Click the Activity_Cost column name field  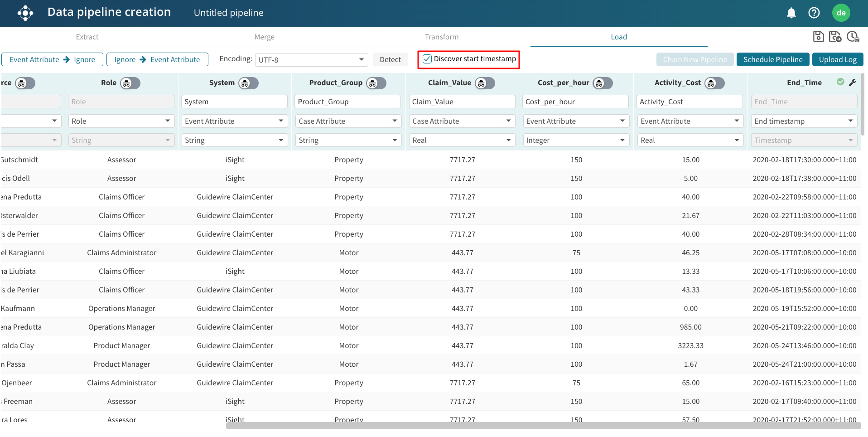(x=689, y=102)
